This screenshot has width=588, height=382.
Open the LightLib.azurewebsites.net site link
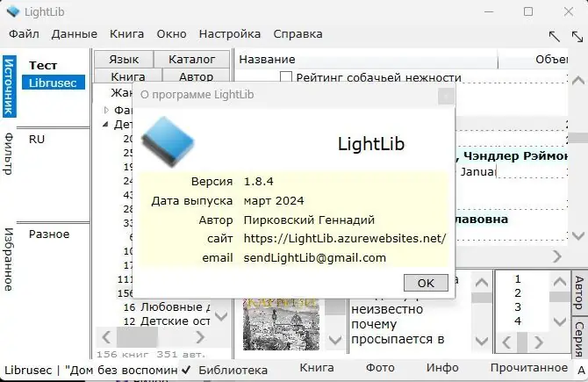345,238
